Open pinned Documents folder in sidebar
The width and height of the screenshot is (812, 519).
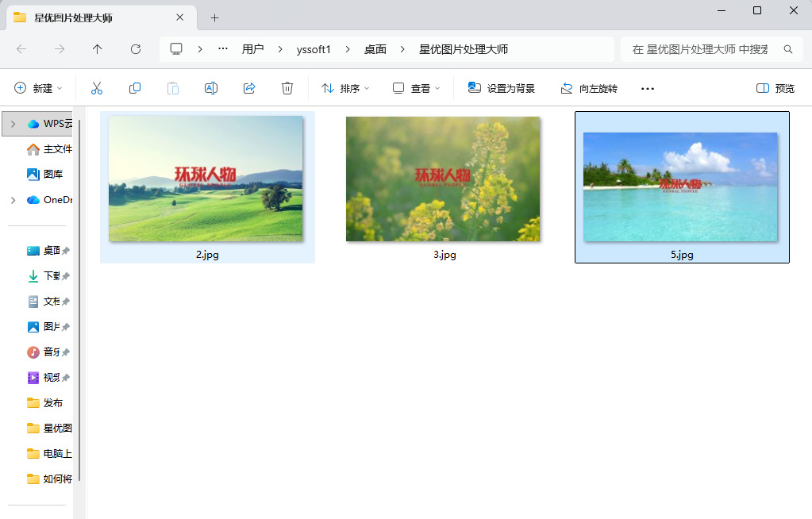click(x=48, y=302)
